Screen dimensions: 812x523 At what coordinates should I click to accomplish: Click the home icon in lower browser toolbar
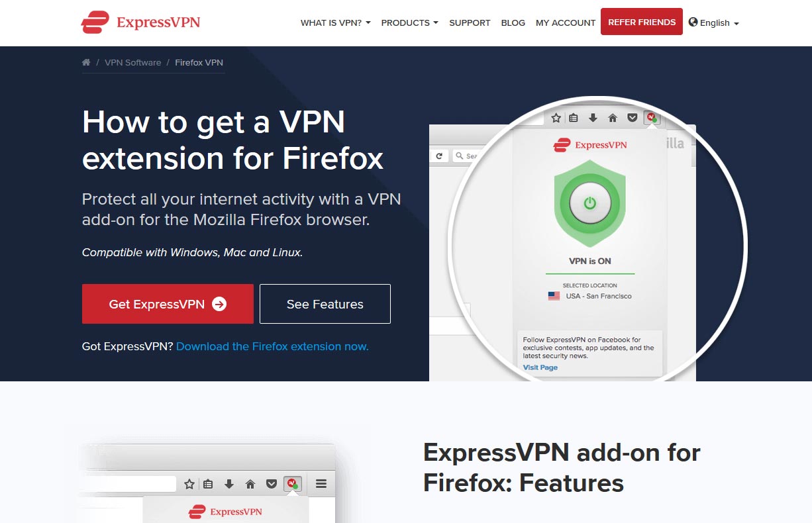tap(250, 484)
